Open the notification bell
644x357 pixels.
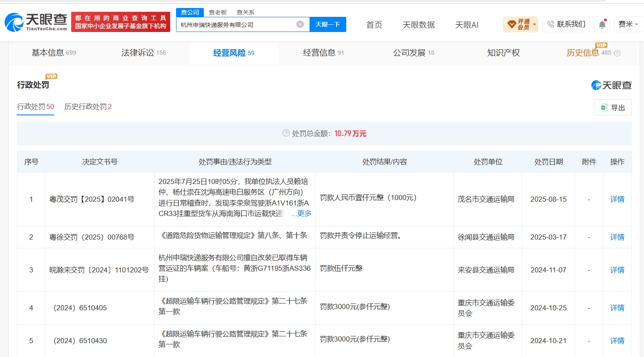pyautogui.click(x=602, y=24)
